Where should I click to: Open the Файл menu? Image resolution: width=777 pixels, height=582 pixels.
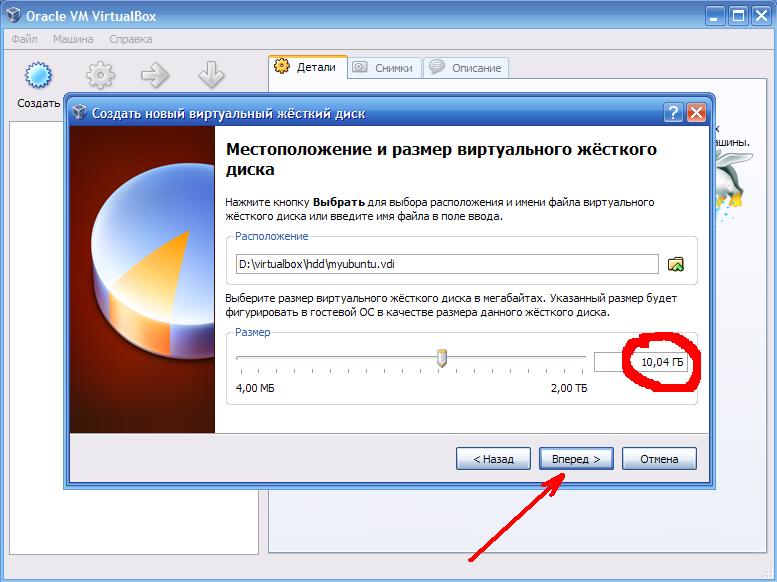pyautogui.click(x=24, y=39)
